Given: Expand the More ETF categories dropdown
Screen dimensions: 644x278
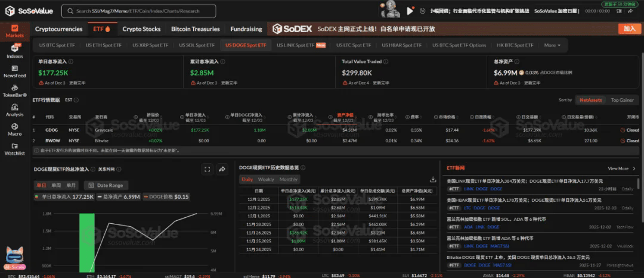Looking at the screenshot, I should 552,45.
